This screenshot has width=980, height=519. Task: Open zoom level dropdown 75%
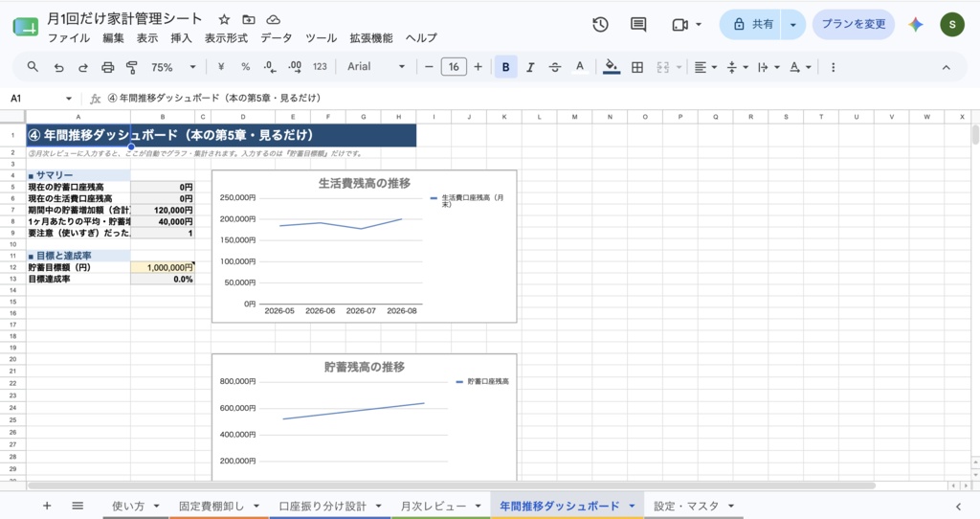[x=173, y=67]
